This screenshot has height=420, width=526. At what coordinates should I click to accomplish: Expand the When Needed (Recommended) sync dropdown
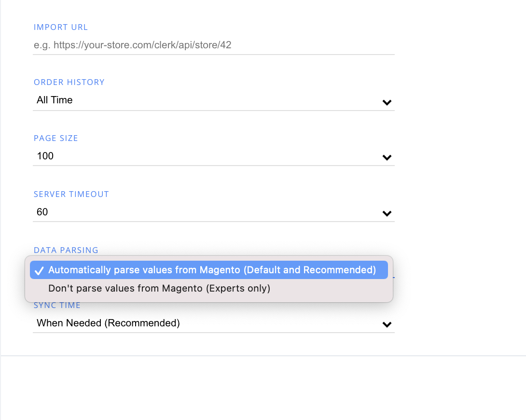tap(213, 323)
